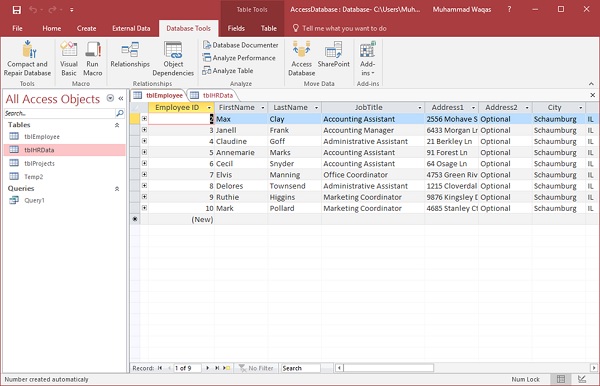Screen dimensions: 600x386
Task: Click the record Search box at bottom
Action: coord(301,368)
